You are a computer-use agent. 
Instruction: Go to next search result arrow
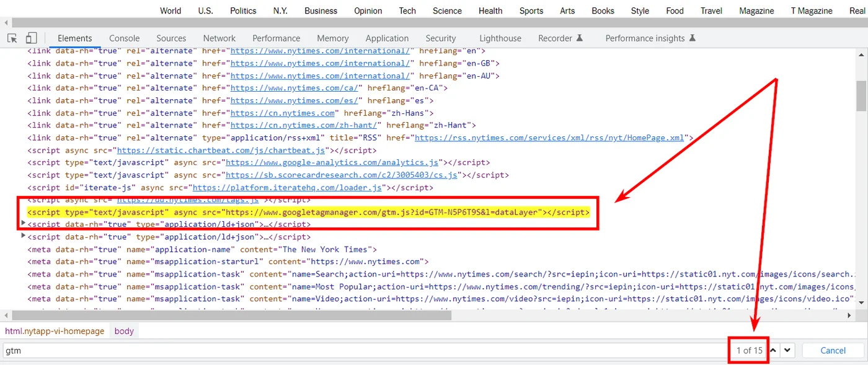(x=787, y=350)
